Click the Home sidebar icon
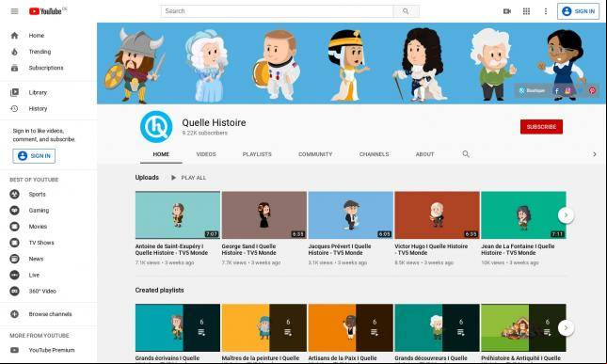The image size is (607, 364). coord(15,36)
